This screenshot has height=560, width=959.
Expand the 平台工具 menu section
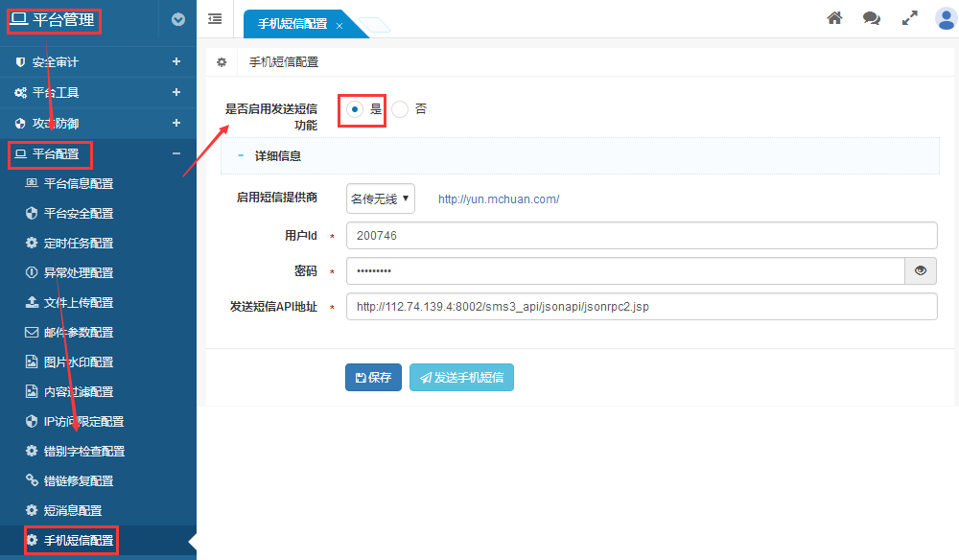175,92
